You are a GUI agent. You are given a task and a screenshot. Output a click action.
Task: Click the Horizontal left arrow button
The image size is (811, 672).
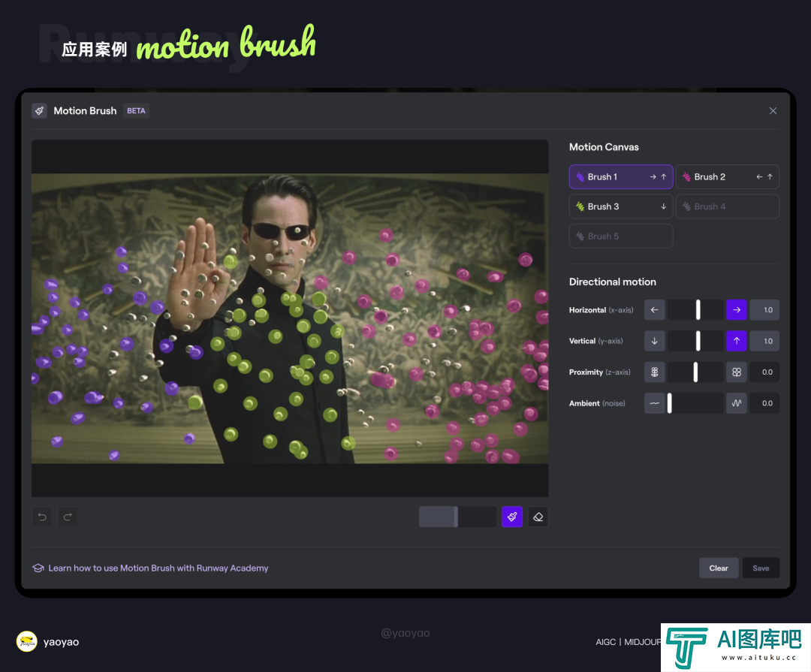(654, 310)
